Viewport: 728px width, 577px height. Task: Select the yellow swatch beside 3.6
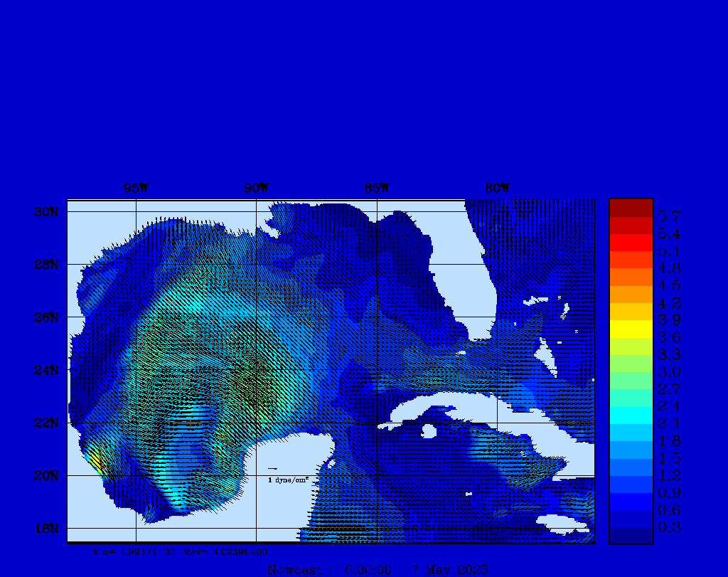(x=631, y=329)
